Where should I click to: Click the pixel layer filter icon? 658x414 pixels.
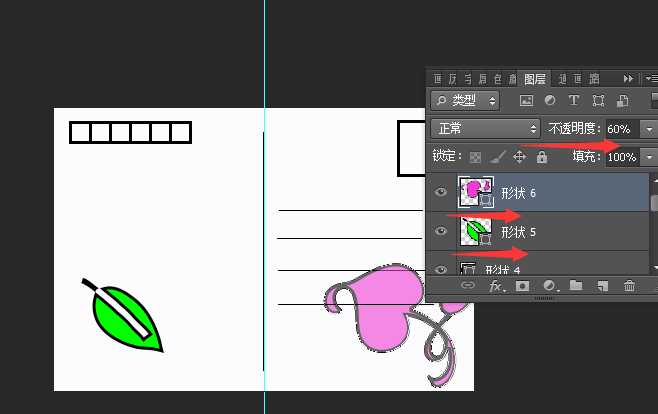pos(526,101)
